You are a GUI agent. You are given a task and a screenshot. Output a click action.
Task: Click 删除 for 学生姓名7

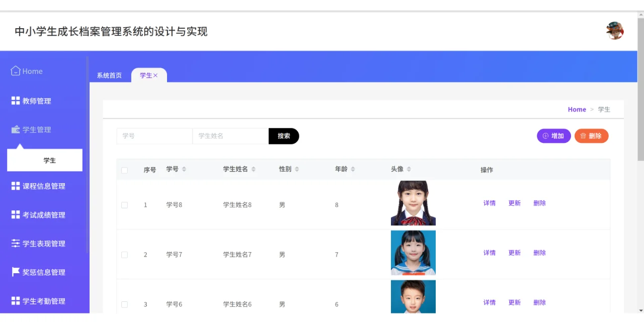(539, 253)
